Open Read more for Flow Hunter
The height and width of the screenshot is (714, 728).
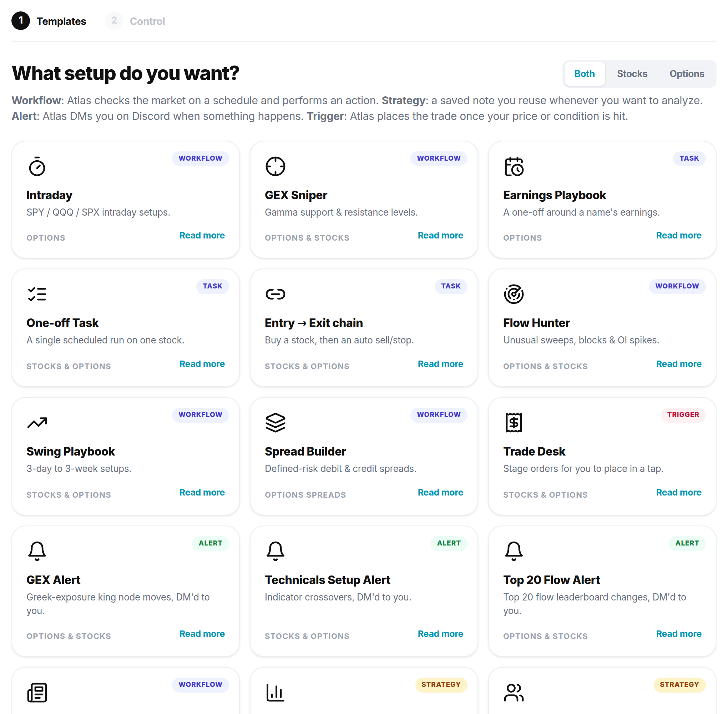coord(678,364)
